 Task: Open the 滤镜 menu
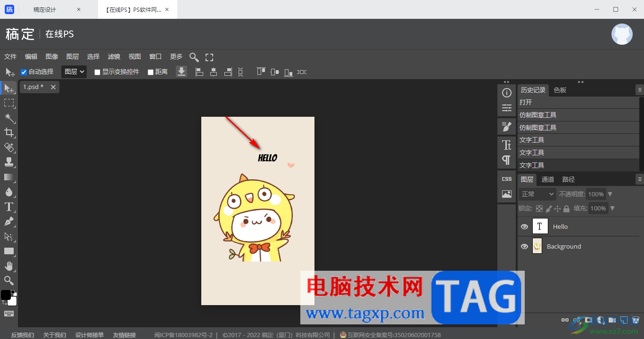114,56
